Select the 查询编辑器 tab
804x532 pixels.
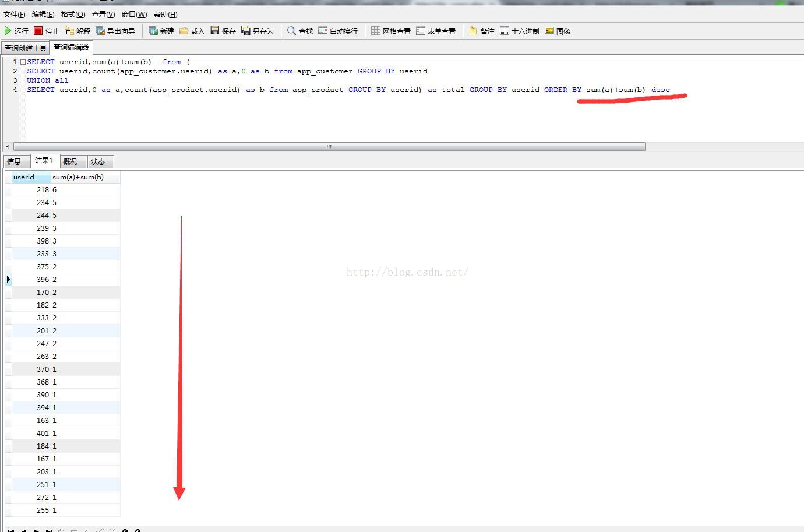click(x=71, y=47)
